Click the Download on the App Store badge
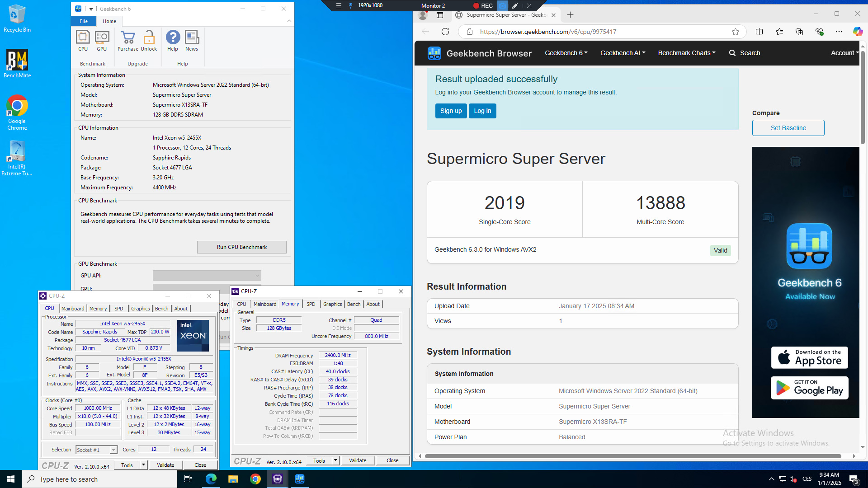The width and height of the screenshot is (868, 488). [x=810, y=357]
